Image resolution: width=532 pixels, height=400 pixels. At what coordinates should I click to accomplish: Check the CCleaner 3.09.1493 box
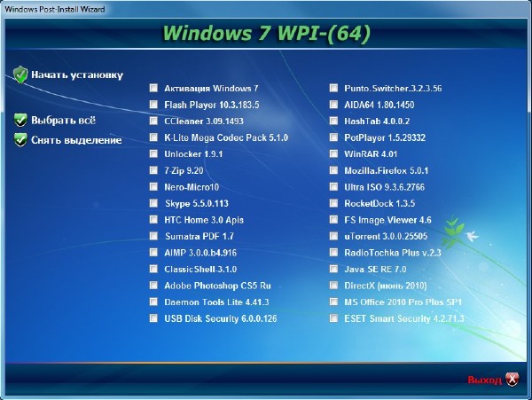[x=154, y=122]
